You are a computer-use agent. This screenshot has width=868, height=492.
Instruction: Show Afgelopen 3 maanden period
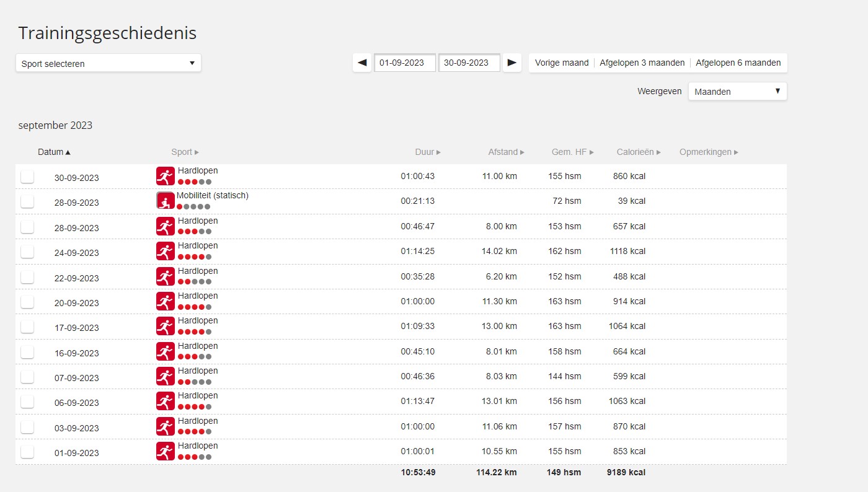642,63
